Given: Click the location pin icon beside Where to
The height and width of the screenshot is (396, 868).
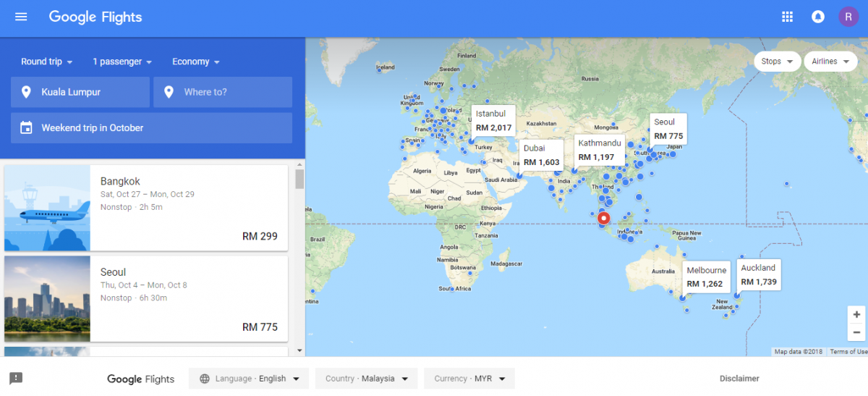Looking at the screenshot, I should tap(169, 92).
